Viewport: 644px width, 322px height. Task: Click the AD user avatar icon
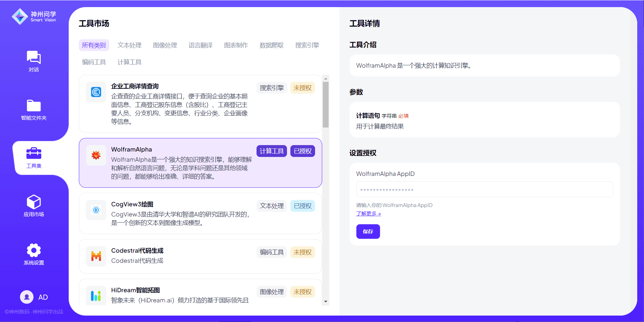pyautogui.click(x=27, y=297)
